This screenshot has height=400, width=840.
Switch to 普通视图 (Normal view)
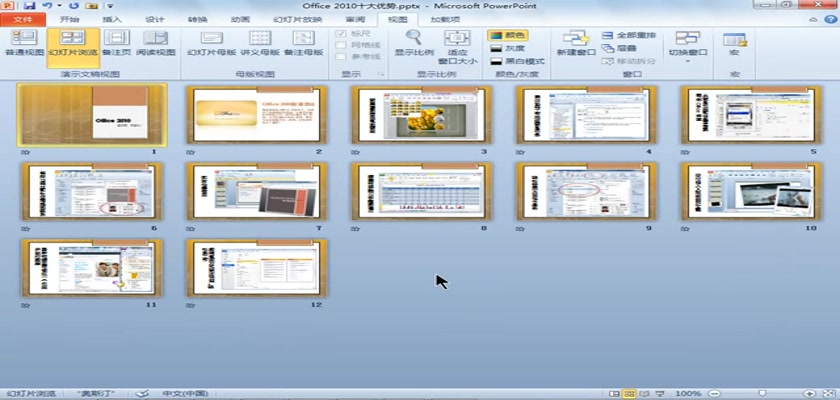24,43
